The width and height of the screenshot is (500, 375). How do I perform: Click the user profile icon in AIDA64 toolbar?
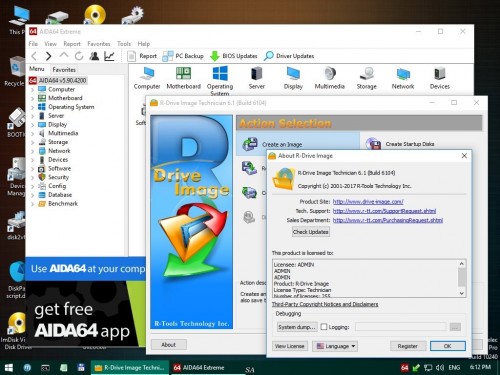pyautogui.click(x=94, y=56)
